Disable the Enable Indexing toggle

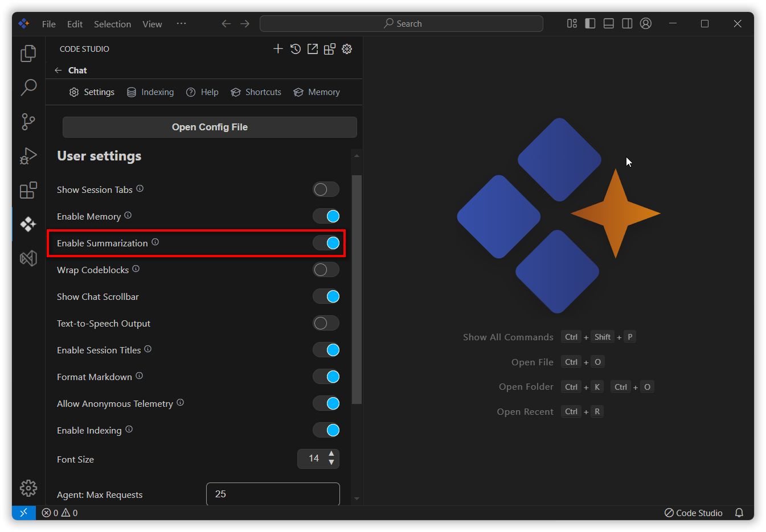tap(326, 430)
